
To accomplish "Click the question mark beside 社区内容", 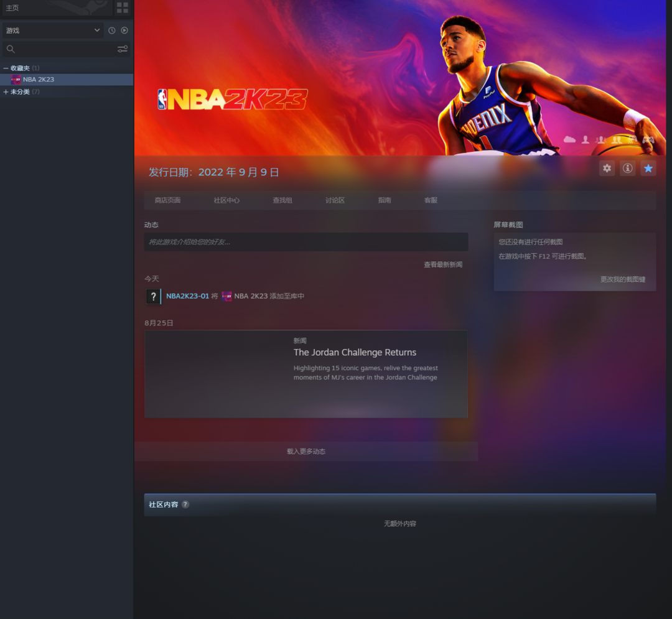I will 185,505.
